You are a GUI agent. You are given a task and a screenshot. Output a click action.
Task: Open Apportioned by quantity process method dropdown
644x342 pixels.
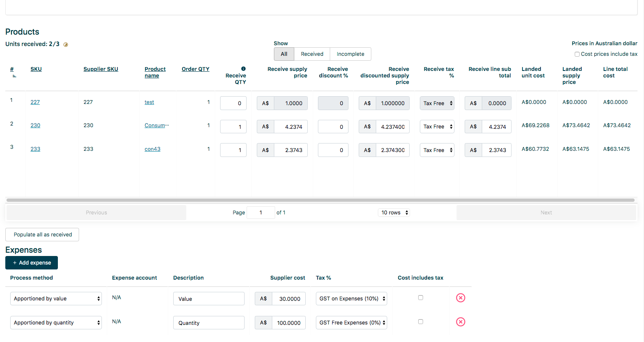coord(56,322)
